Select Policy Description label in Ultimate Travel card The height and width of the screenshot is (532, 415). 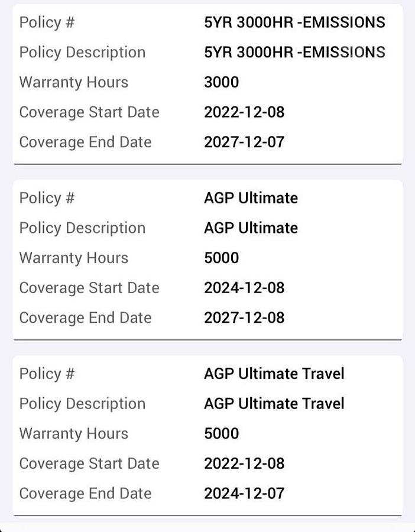tap(82, 404)
